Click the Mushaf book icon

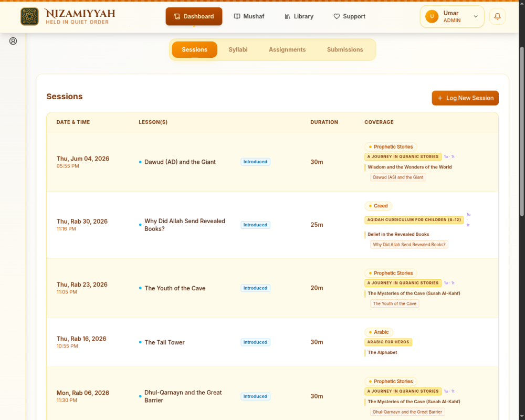coord(237,16)
